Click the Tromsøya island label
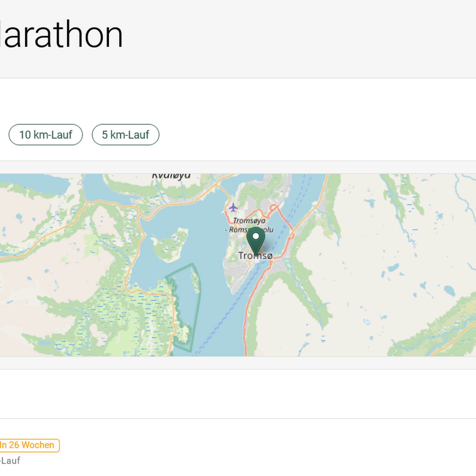 tap(249, 220)
